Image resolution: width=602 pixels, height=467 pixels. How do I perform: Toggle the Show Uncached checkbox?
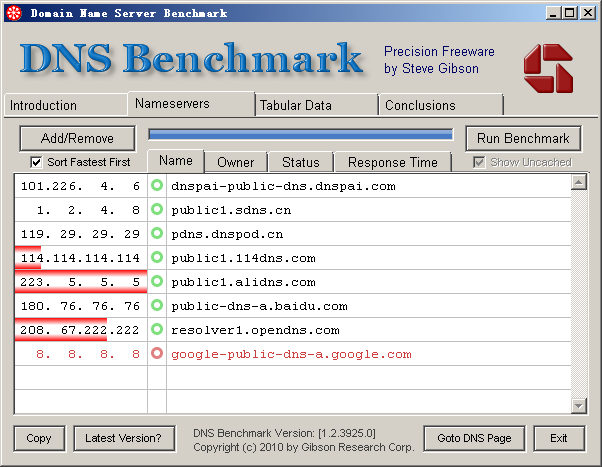[479, 162]
